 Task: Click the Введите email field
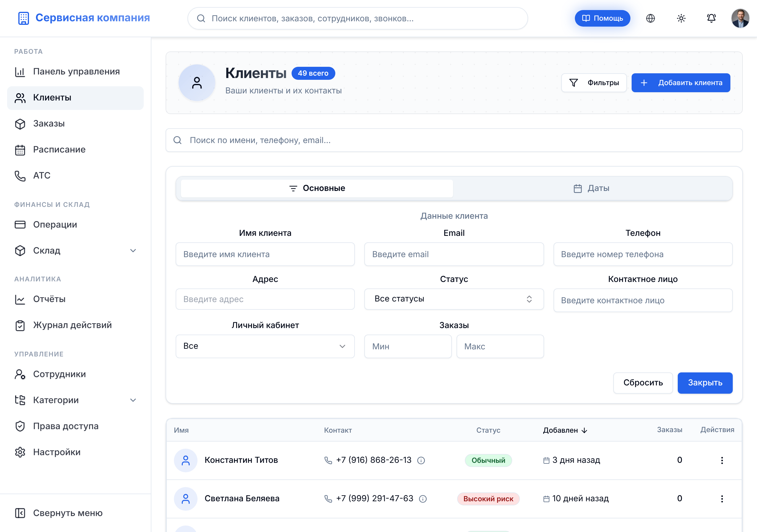click(454, 254)
